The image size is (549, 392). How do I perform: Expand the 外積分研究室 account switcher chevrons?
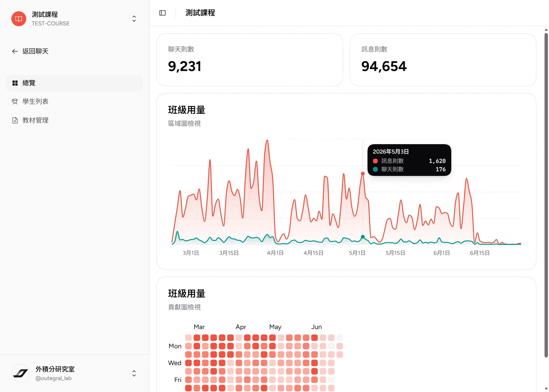coord(134,373)
